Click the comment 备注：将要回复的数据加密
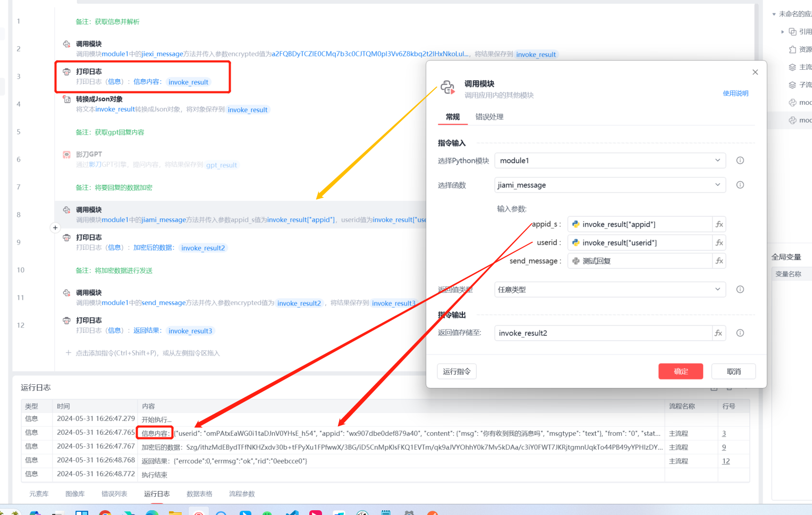 tap(114, 188)
